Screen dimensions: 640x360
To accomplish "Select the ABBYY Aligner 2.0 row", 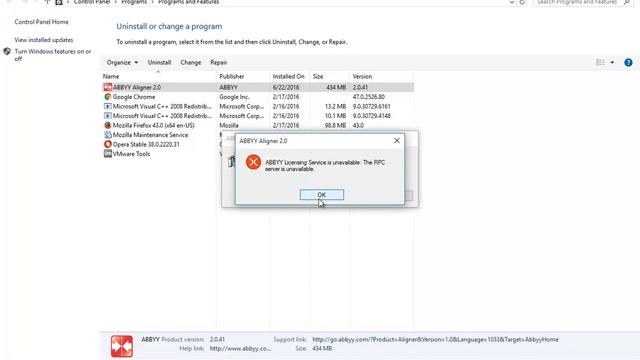I will [258, 87].
